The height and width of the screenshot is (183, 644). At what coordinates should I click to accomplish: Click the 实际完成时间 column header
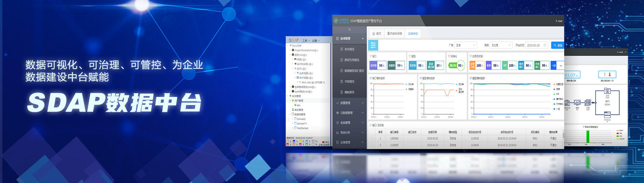pos(507,132)
